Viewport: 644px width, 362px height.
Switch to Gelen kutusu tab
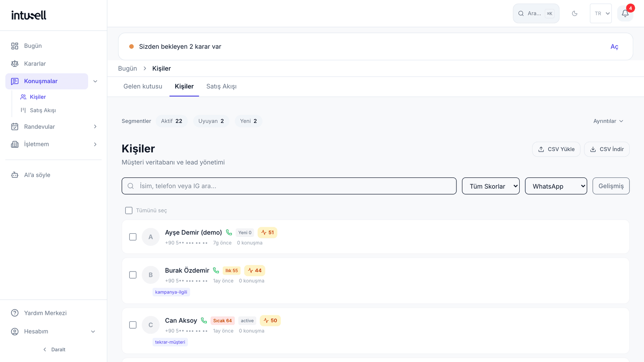[143, 86]
